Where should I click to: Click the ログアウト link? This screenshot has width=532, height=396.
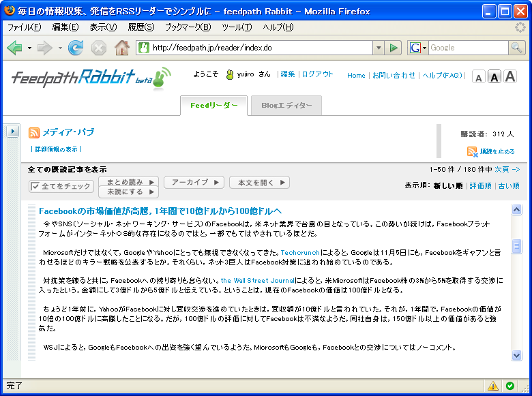pyautogui.click(x=317, y=74)
